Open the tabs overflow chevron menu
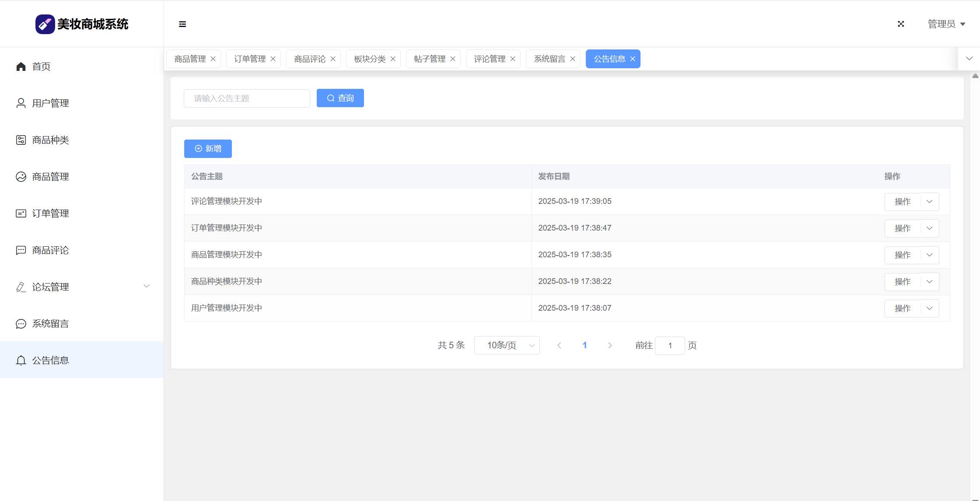Viewport: 980px width, 501px height. click(969, 59)
